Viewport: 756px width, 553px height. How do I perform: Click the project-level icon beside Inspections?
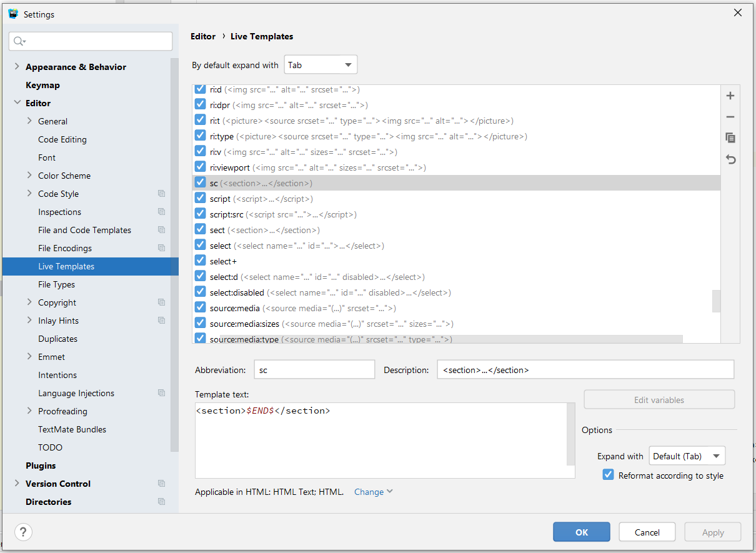point(162,212)
